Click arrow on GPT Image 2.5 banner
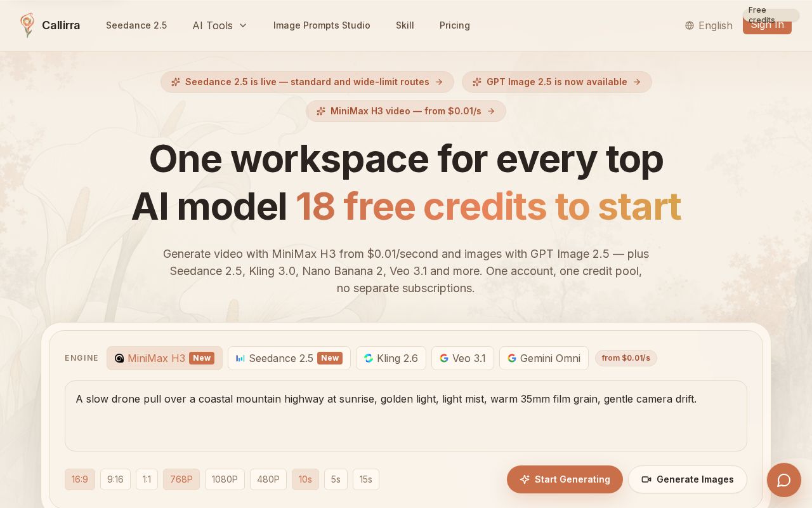The width and height of the screenshot is (812, 508). [637, 82]
